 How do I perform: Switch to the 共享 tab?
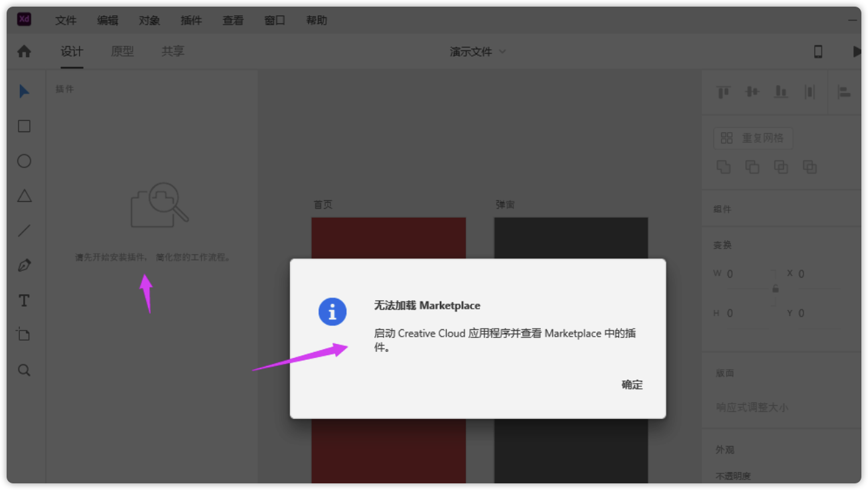(x=173, y=52)
